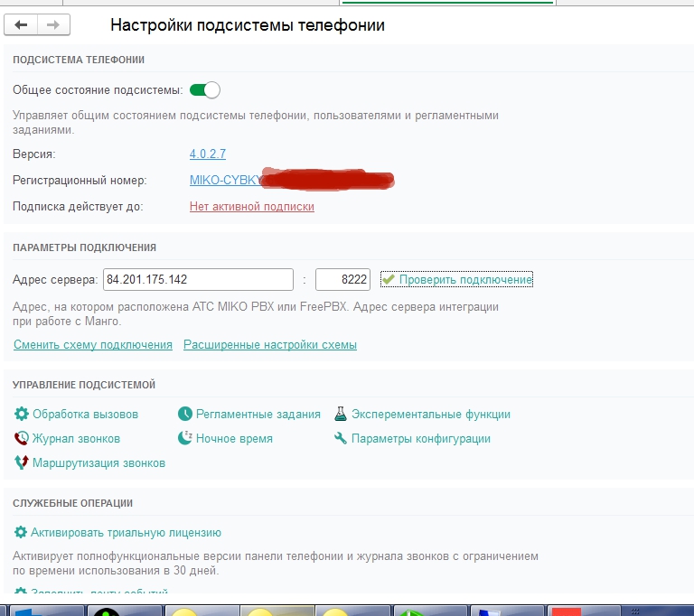Click Нет активной подписки link
This screenshot has width=694, height=616.
[x=252, y=207]
